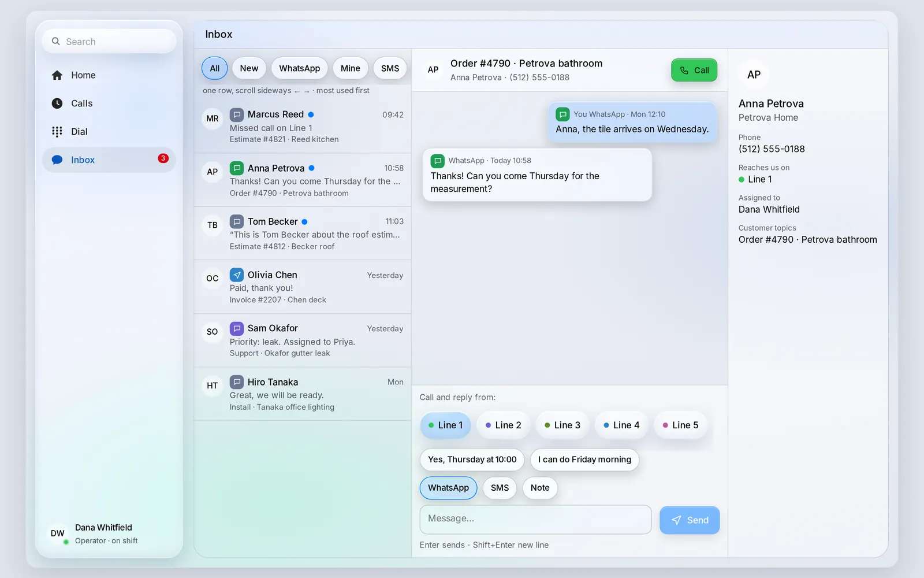Click the red unread badge on Inbox
This screenshot has width=924, height=578.
click(x=163, y=158)
